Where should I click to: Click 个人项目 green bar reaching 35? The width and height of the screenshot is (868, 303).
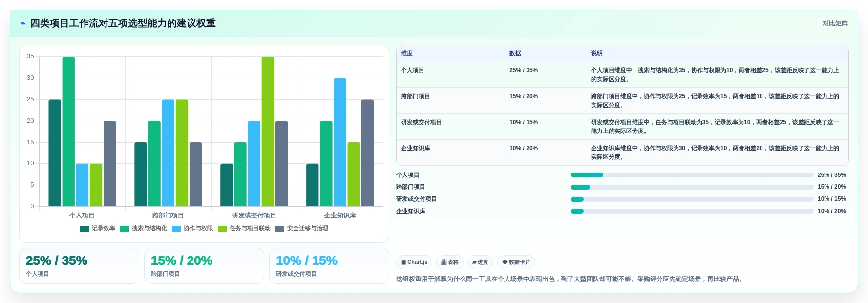[x=68, y=131]
